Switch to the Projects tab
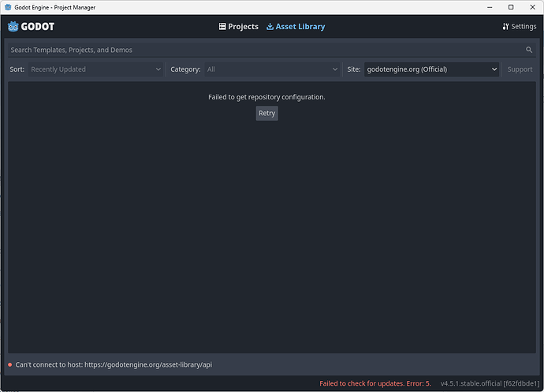Viewport: 544px width, 392px height. click(238, 26)
